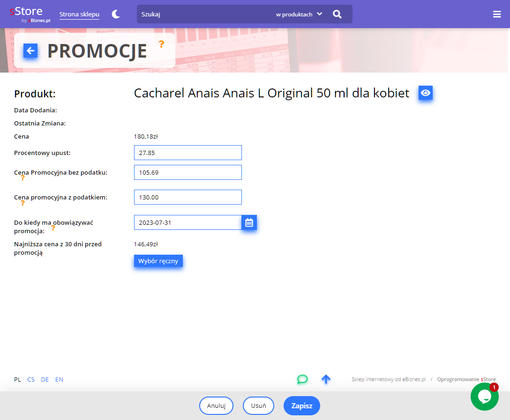
Task: Open the calendar date picker
Action: [249, 222]
